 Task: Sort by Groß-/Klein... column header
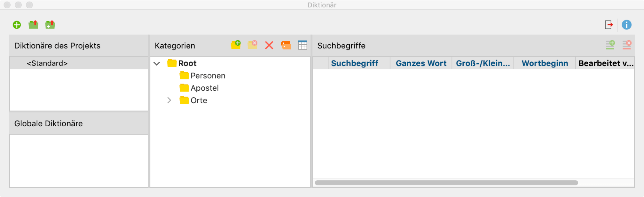[x=483, y=63]
